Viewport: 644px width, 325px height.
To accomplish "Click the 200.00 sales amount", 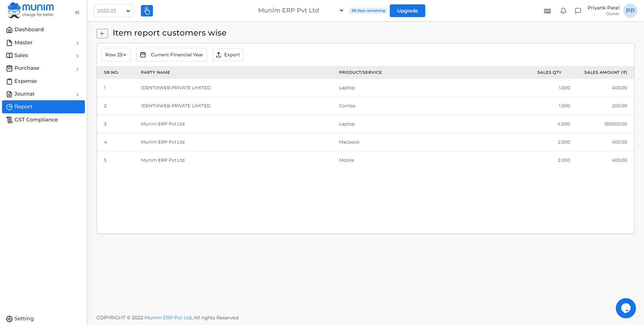I will tap(620, 106).
